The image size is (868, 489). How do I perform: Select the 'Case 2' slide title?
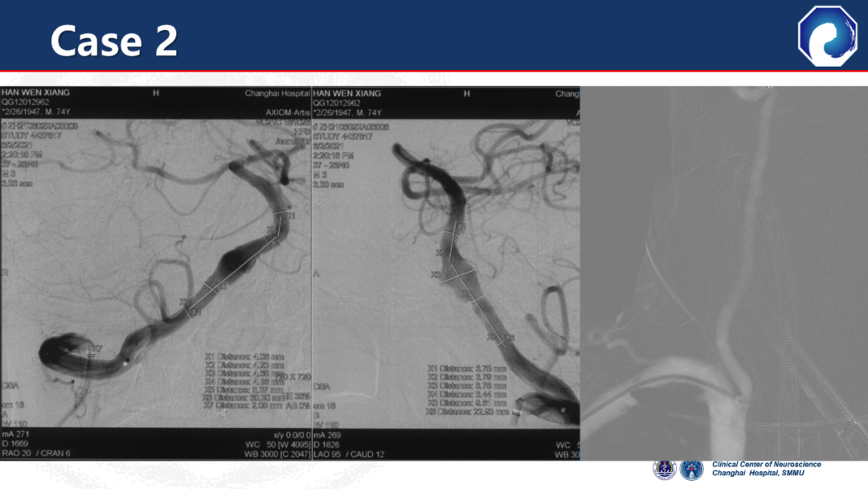click(114, 40)
